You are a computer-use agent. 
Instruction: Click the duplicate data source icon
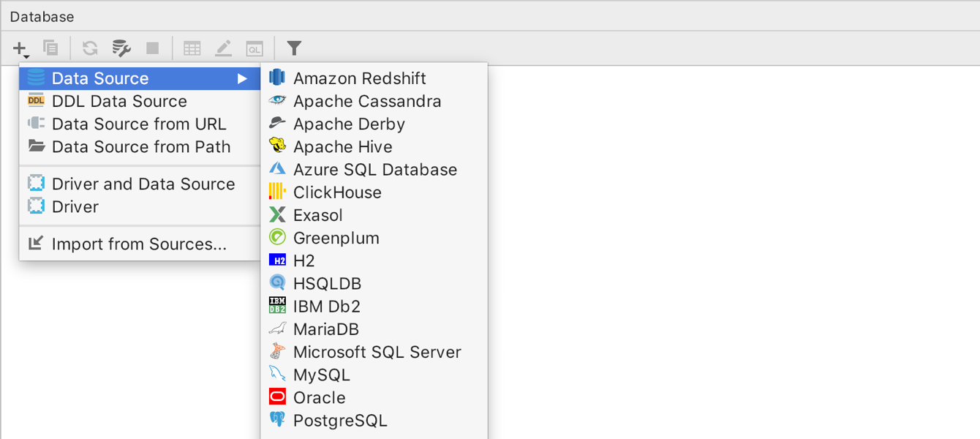tap(50, 48)
